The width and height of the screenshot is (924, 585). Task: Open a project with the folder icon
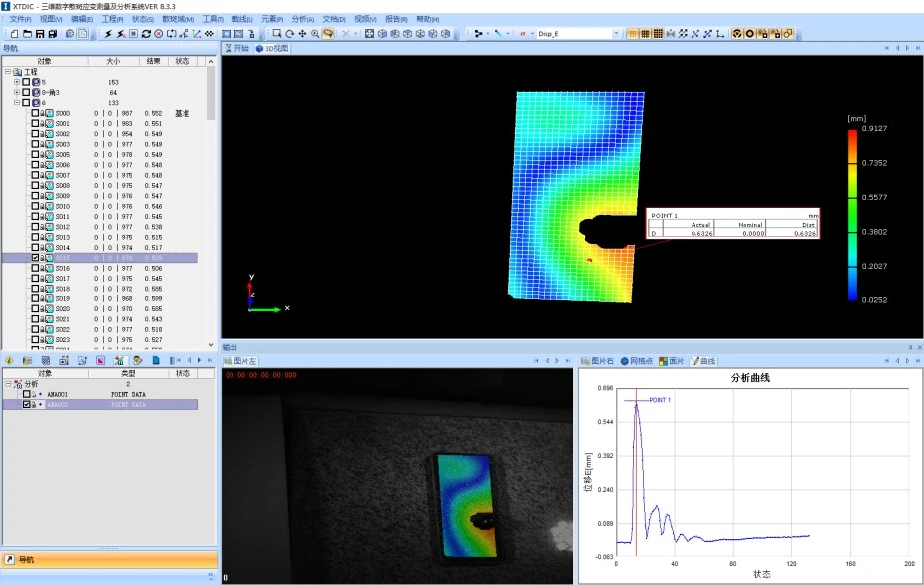pos(27,34)
